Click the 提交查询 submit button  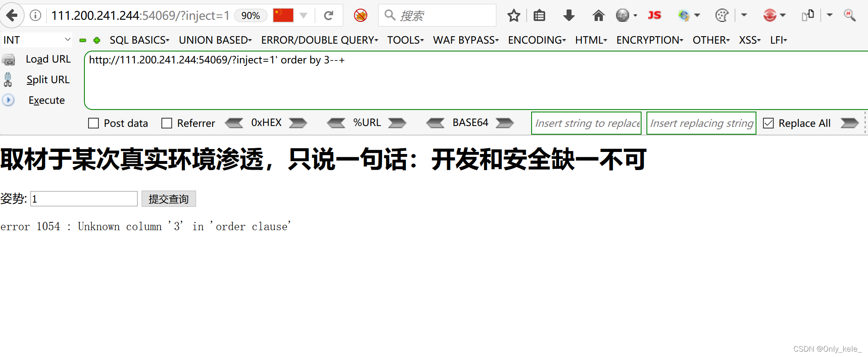pyautogui.click(x=169, y=199)
